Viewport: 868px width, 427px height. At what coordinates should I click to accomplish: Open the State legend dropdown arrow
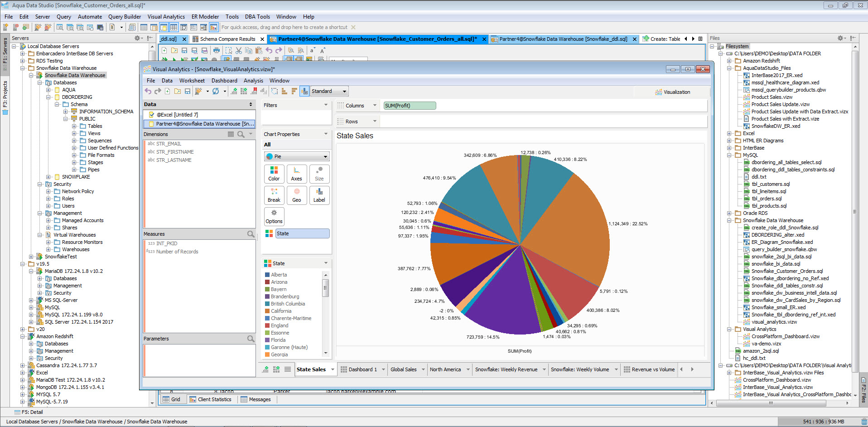(326, 263)
